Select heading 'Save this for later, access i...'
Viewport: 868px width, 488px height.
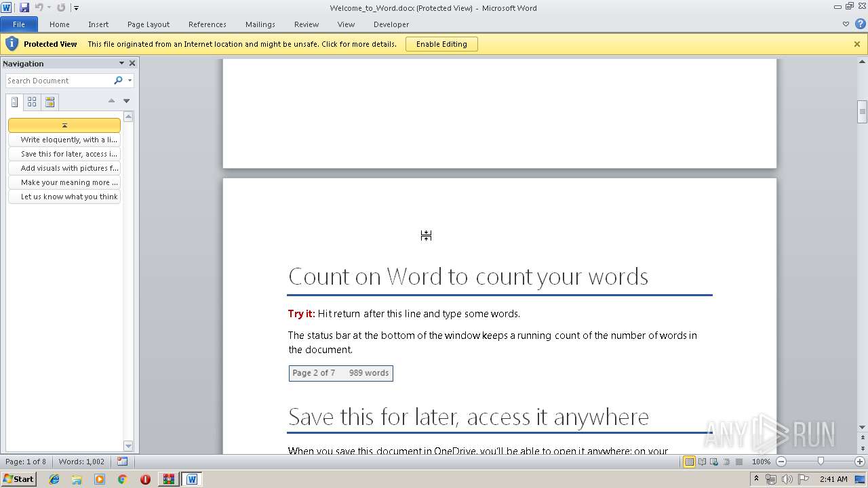click(x=64, y=154)
